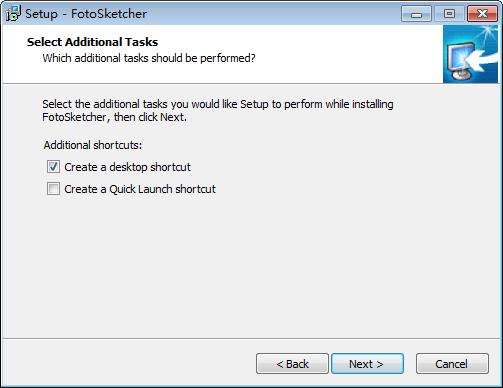This screenshot has height=388, width=503.
Task: Click the 'Select Additional Tasks' heading
Action: tap(92, 42)
